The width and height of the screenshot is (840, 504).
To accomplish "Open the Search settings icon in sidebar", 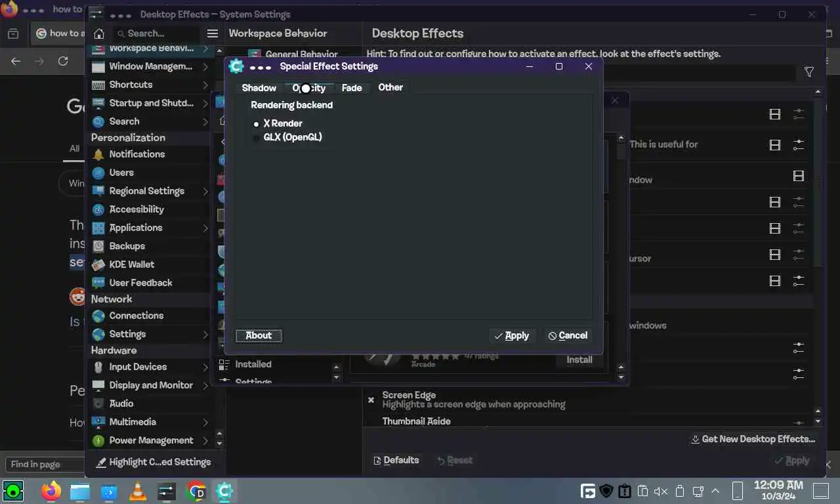I will coord(98,121).
